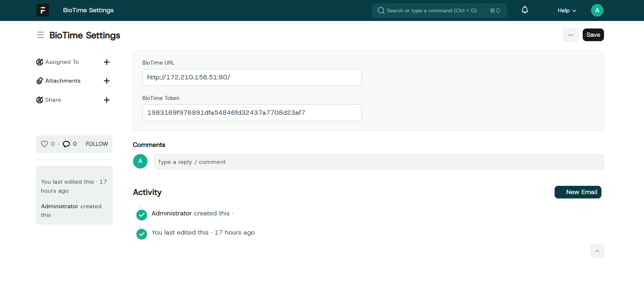The image size is (644, 293).
Task: Add an assignee with plus icon
Action: tap(106, 62)
